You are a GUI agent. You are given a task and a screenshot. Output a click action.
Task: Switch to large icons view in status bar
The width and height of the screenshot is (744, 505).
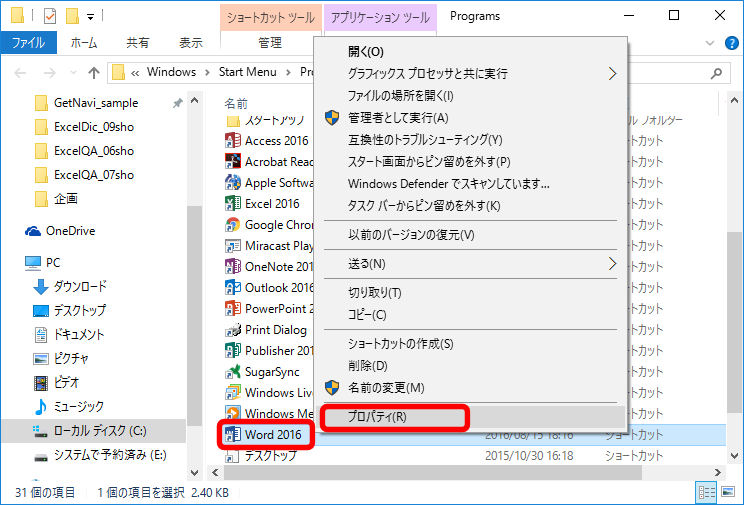point(727,492)
